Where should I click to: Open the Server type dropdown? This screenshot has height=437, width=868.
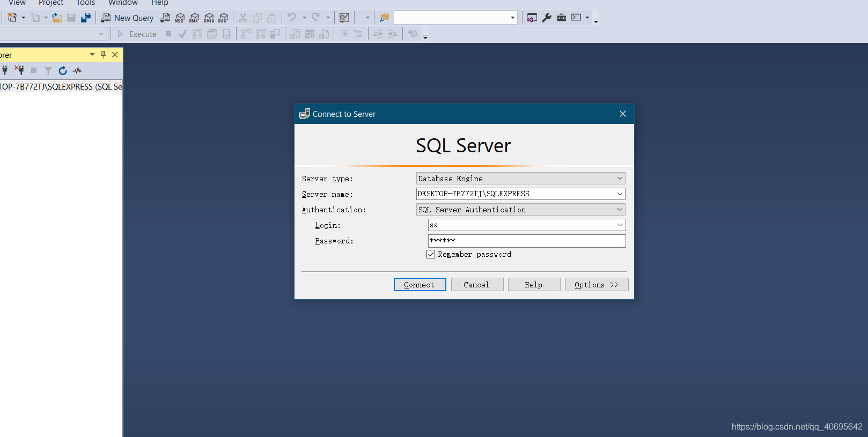tap(620, 179)
